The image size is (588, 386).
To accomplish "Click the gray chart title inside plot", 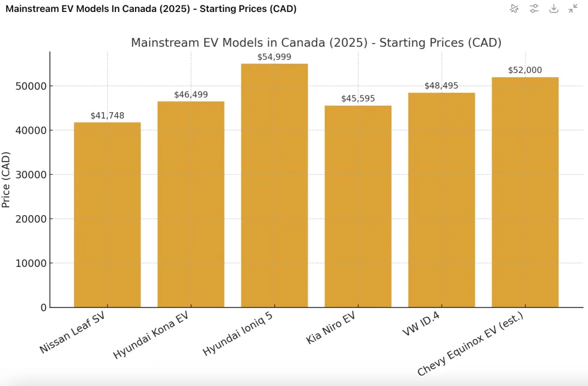I will (x=316, y=42).
